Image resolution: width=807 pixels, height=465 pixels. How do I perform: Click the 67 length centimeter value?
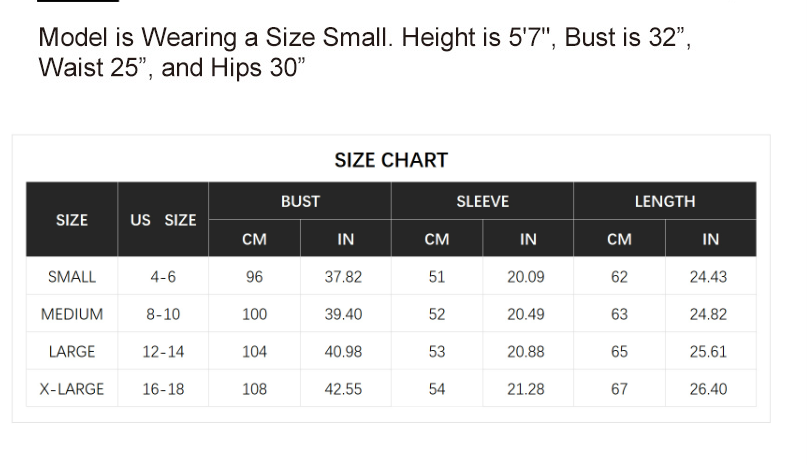(619, 389)
